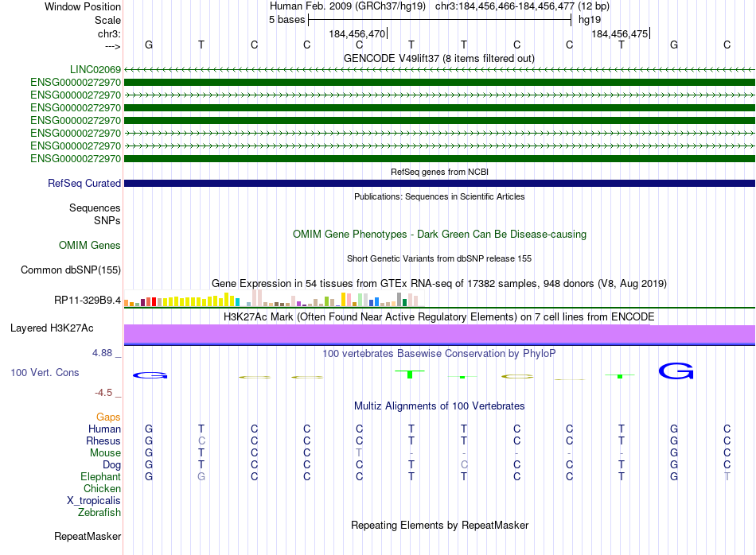Click the orange Gaps label
The image size is (756, 555).
[108, 417]
